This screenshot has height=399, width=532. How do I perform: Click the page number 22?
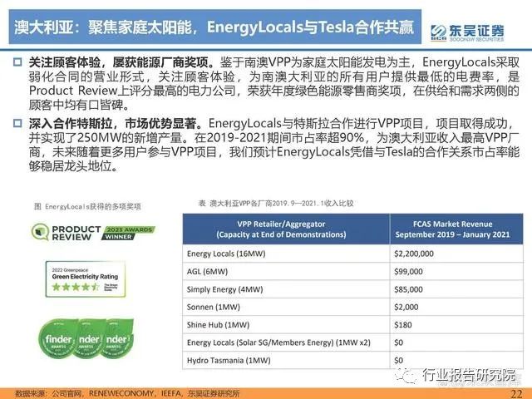point(516,393)
